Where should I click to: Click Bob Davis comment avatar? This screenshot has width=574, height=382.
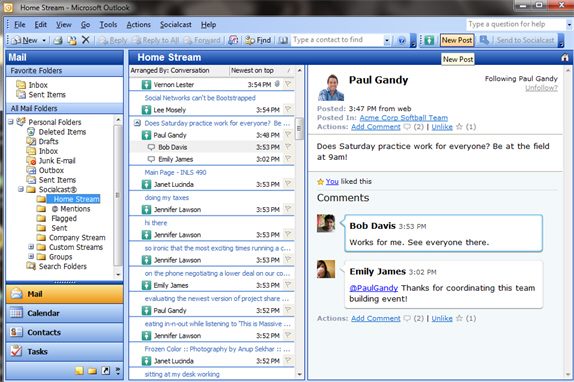pyautogui.click(x=326, y=223)
